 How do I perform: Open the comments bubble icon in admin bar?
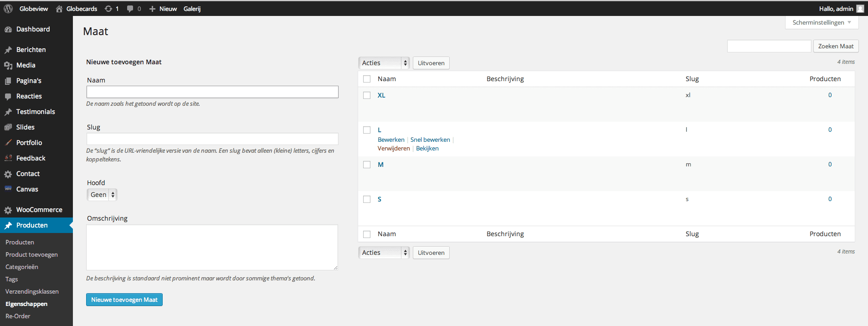coord(130,9)
